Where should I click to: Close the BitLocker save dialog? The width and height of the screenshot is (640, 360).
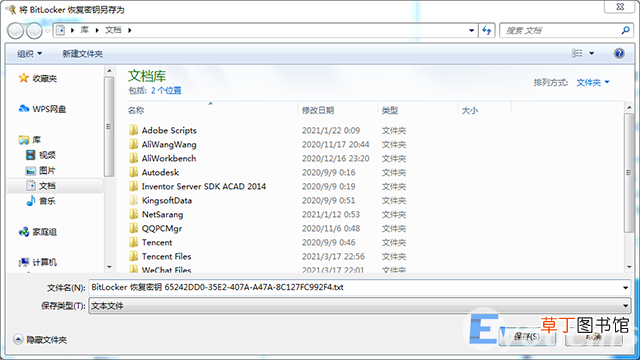[x=620, y=7]
